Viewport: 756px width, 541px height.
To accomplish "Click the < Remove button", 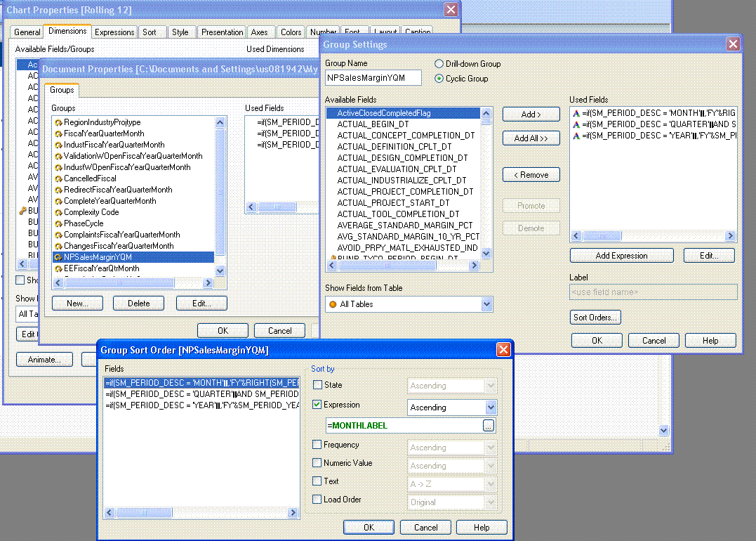I will [531, 175].
